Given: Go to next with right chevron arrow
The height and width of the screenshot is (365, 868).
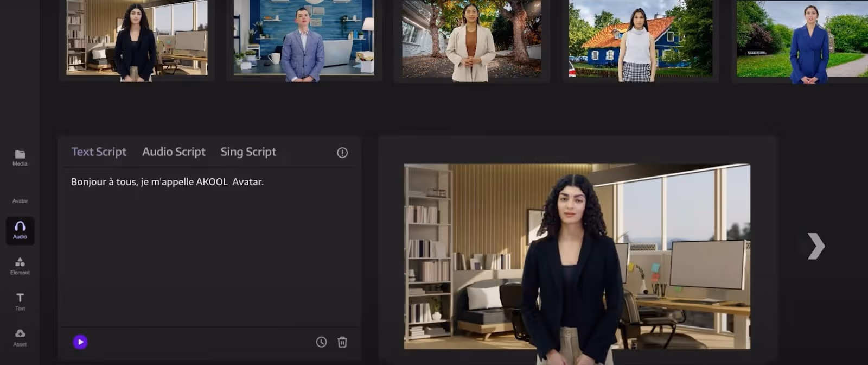Looking at the screenshot, I should pos(816,246).
